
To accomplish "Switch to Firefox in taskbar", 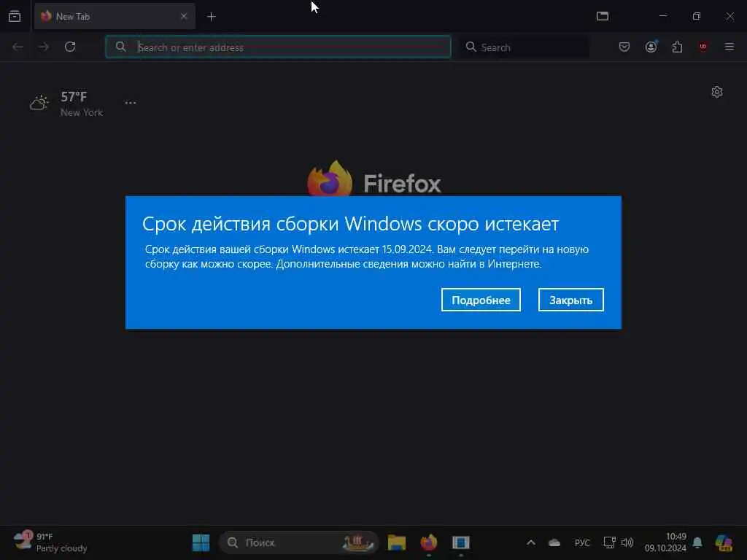I will (429, 542).
